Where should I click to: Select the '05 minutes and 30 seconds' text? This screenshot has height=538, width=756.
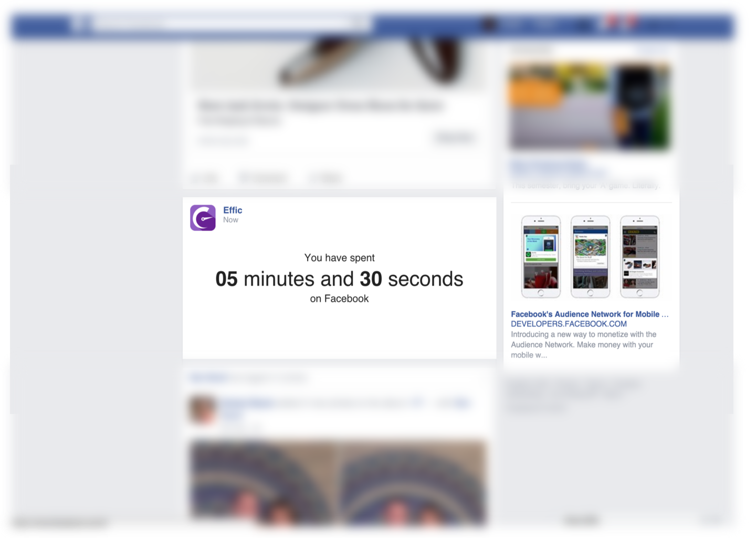click(339, 279)
